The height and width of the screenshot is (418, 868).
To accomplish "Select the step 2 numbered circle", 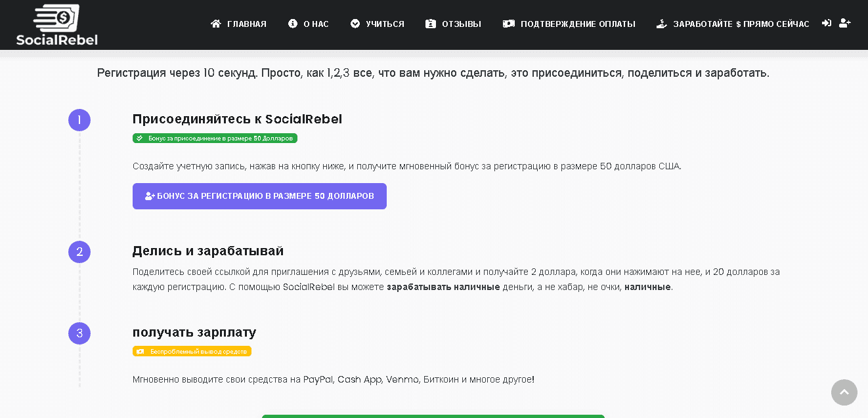I will (79, 252).
